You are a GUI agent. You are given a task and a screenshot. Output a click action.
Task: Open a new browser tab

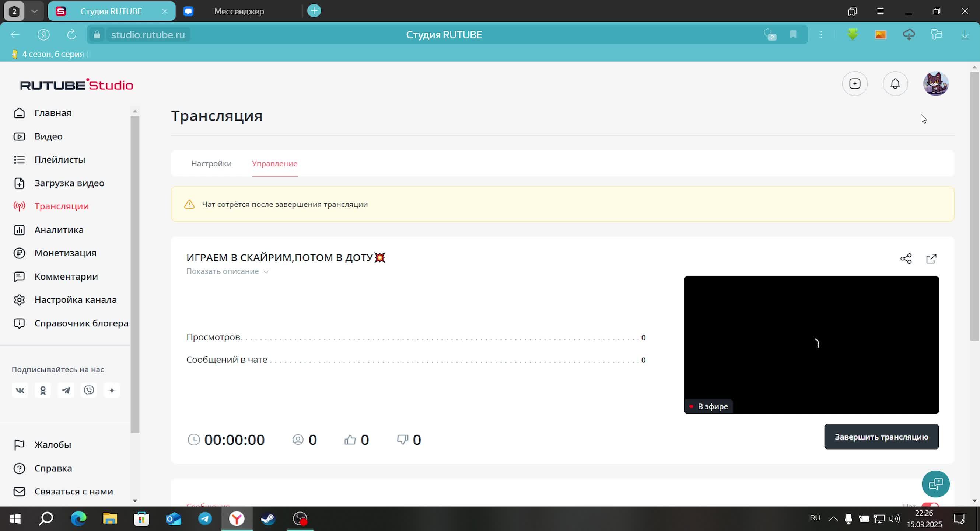coord(314,11)
